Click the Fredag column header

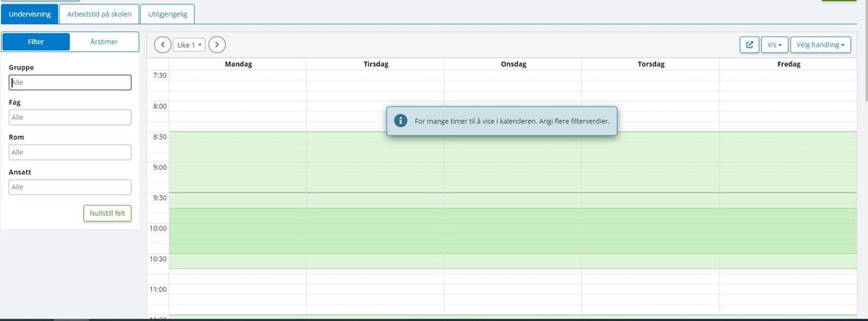point(788,64)
